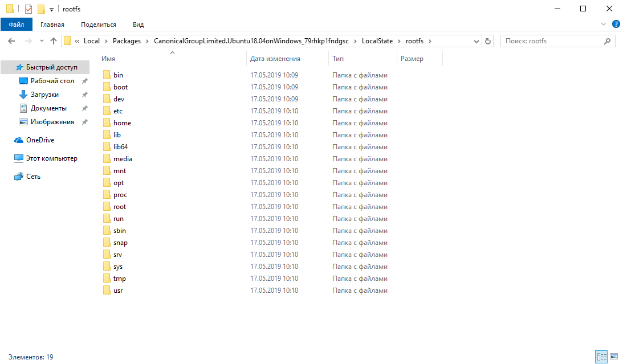Open the Файл ribbon tab
The image size is (623, 364).
(17, 24)
